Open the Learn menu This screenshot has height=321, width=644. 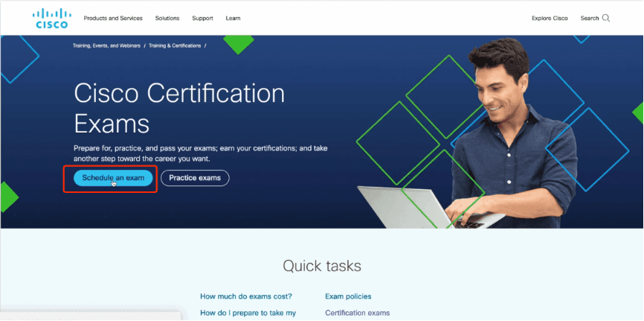pos(233,18)
